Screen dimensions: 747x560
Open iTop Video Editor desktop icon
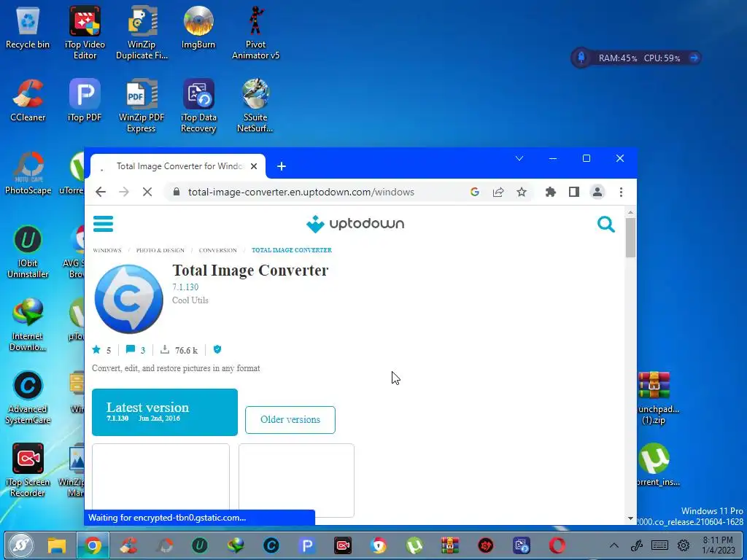click(85, 34)
